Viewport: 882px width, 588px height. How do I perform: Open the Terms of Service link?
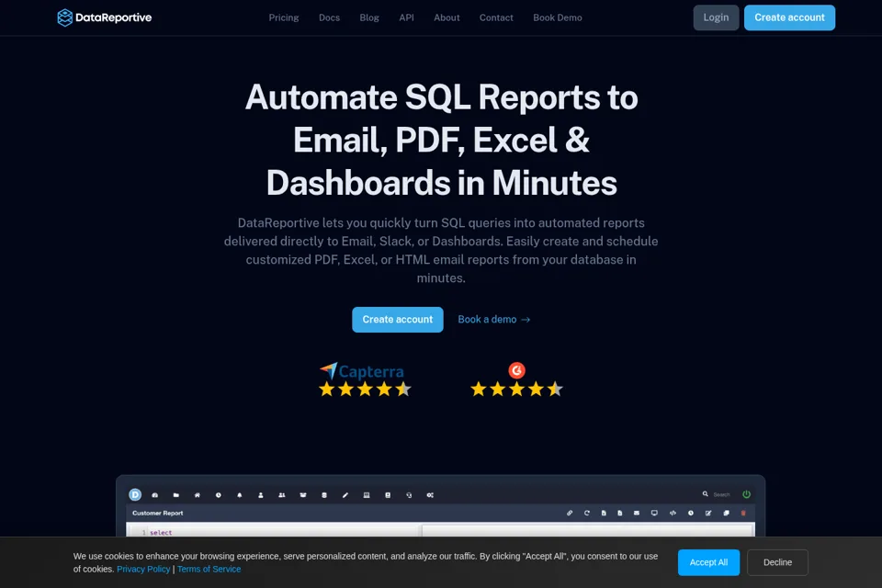click(209, 569)
